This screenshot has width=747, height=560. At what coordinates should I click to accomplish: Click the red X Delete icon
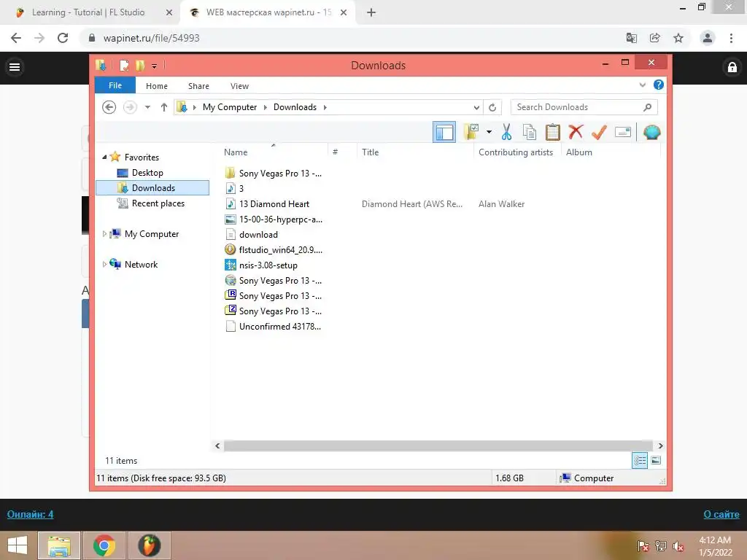576,132
